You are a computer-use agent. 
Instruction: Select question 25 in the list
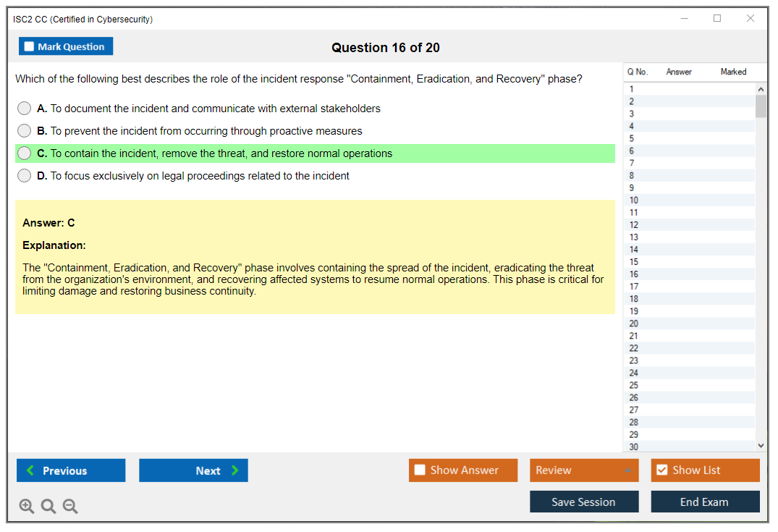pos(634,385)
